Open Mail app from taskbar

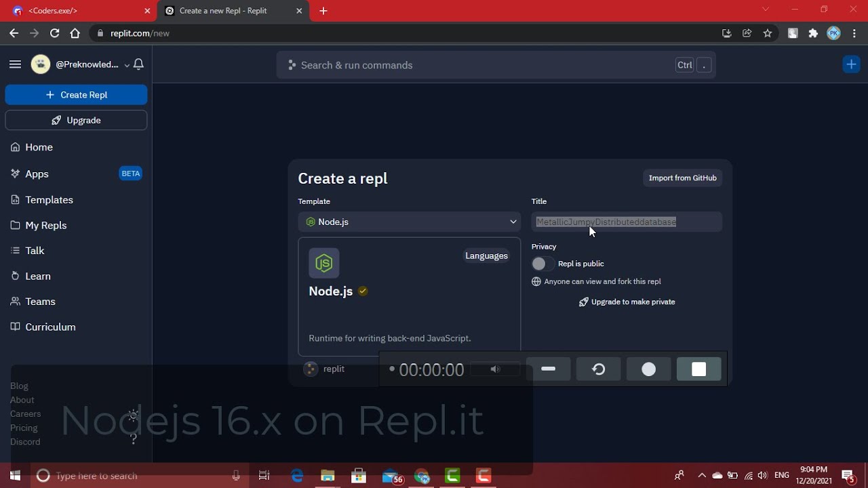(392, 476)
